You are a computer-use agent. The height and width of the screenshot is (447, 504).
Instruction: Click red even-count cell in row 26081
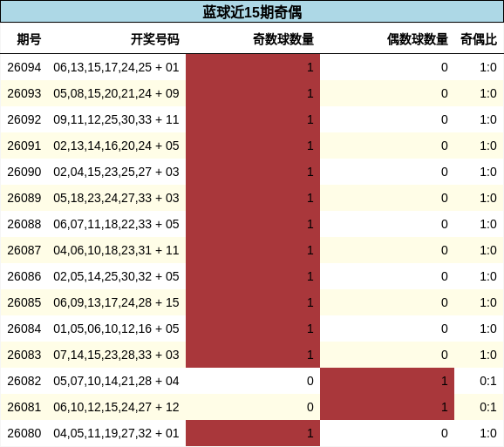click(x=387, y=407)
